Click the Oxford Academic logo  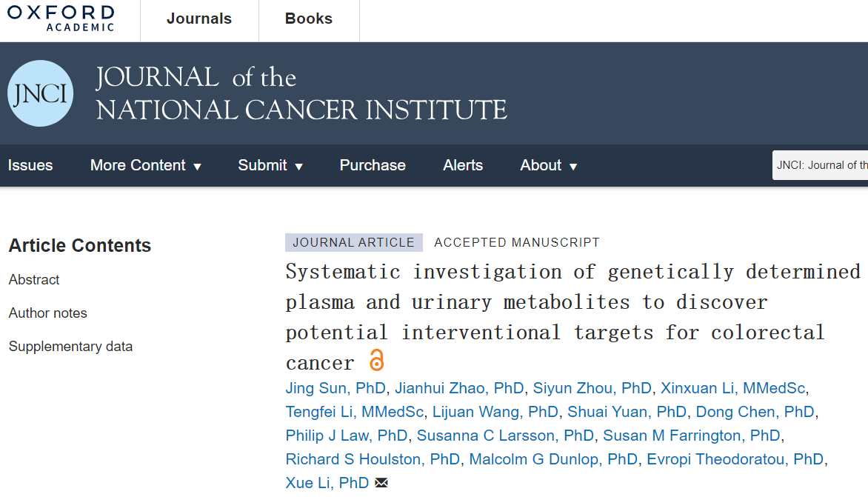(x=61, y=19)
